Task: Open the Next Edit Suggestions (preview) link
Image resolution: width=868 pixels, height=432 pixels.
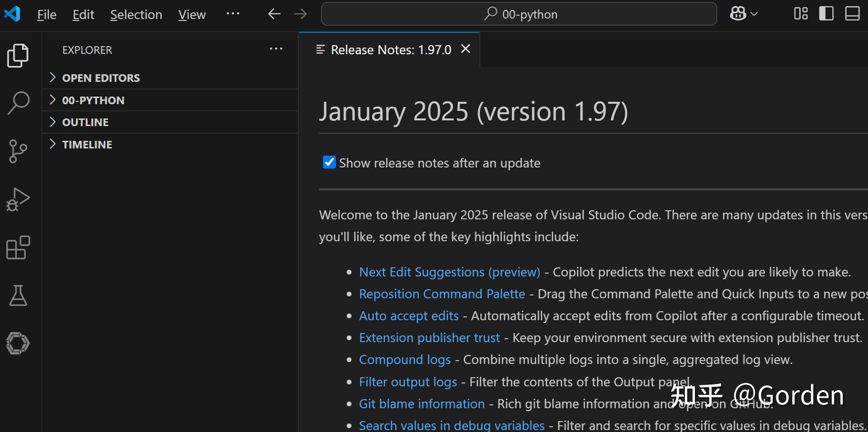Action: (x=449, y=272)
